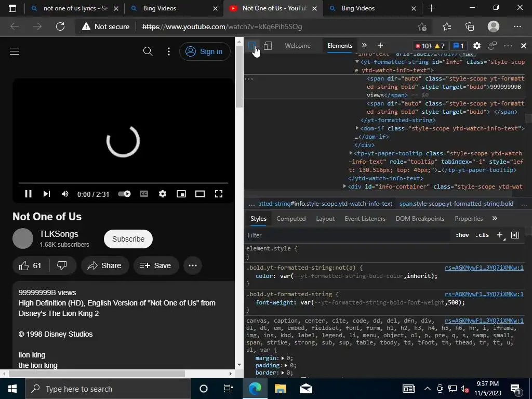Expand dom-if style-scope ytd-watch-info-text node
The width and height of the screenshot is (532, 399).
pyautogui.click(x=357, y=128)
